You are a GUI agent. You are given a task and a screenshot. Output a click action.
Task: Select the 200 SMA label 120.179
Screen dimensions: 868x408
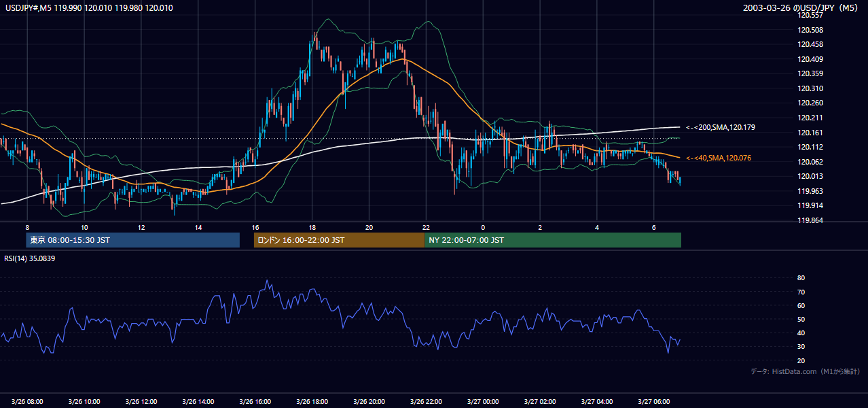click(x=721, y=127)
